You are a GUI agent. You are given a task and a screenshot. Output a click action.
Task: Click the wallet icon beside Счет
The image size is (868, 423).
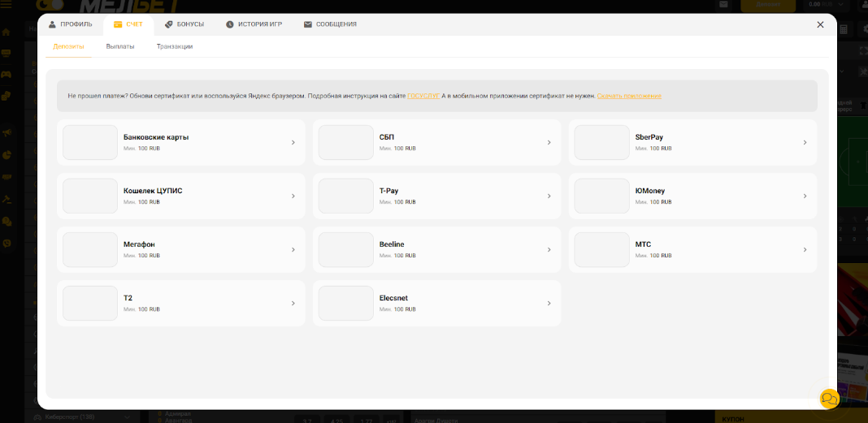(x=118, y=24)
